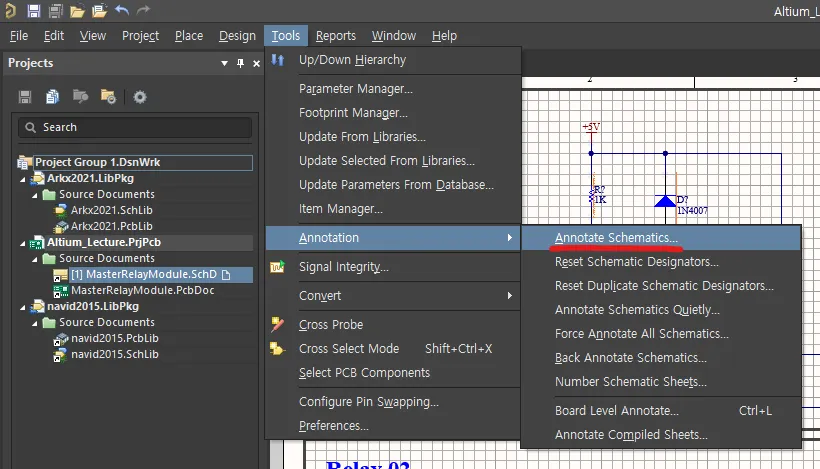
Task: Open the View menu
Action: click(93, 36)
